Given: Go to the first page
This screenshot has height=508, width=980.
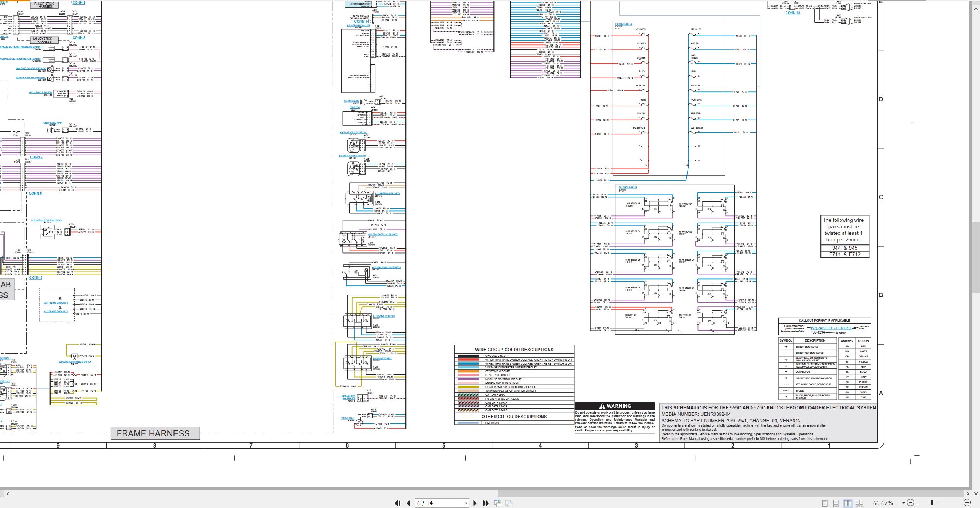Looking at the screenshot, I should (398, 503).
